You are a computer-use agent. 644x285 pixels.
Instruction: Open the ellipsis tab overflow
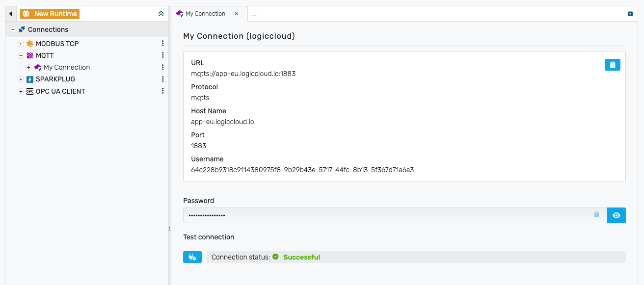pyautogui.click(x=254, y=15)
